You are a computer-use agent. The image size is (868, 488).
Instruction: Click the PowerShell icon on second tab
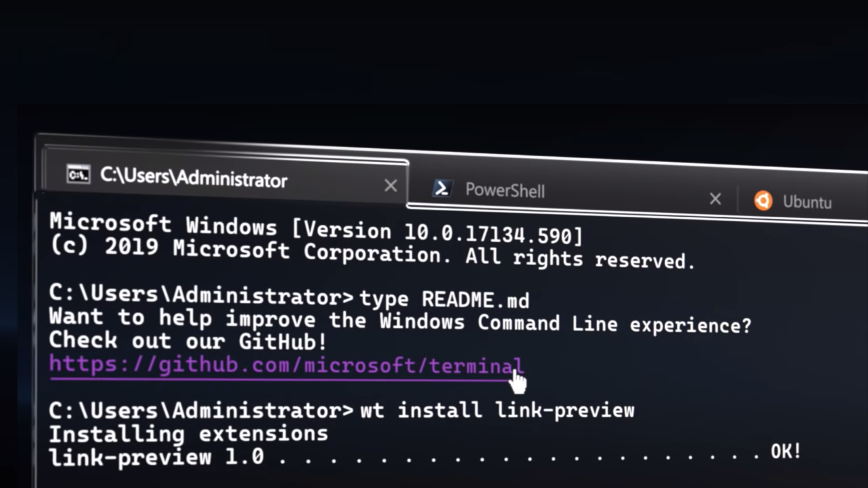pos(442,188)
